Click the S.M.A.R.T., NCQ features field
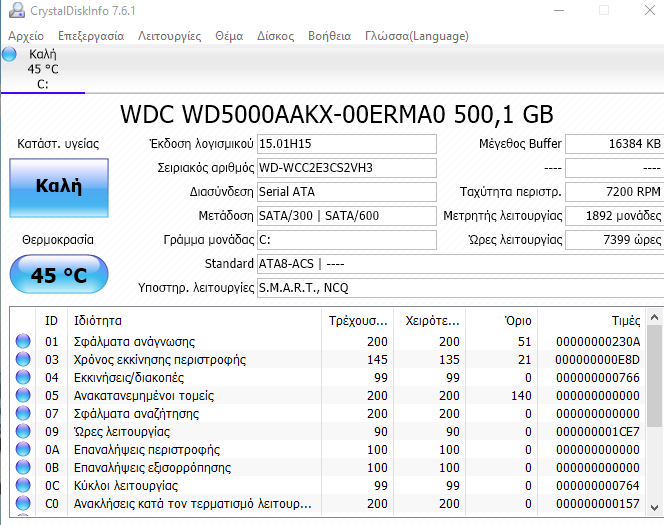Image resolution: width=664 pixels, height=525 pixels. (460, 288)
